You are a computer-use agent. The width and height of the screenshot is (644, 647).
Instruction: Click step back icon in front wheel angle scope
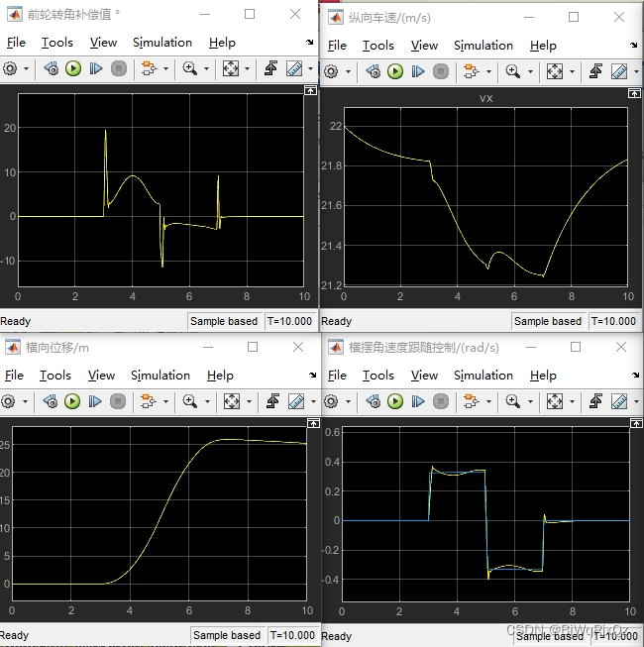(52, 68)
